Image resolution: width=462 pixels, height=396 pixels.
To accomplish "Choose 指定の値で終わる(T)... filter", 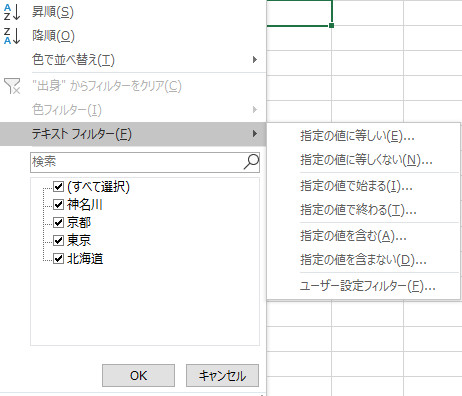I will [363, 210].
